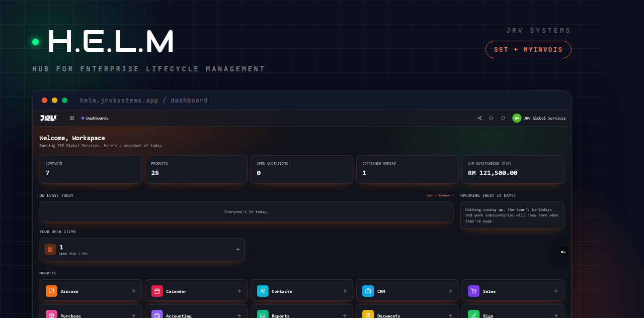The width and height of the screenshot is (644, 318).
Task: Open the Calendar module icon
Action: (x=157, y=291)
